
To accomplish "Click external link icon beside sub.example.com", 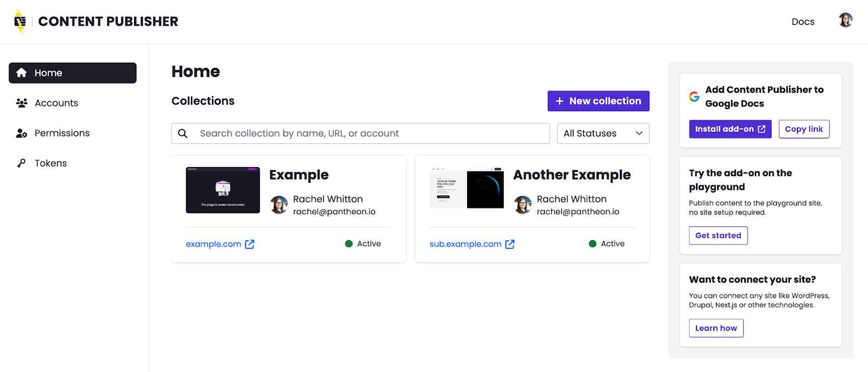I will pos(510,244).
